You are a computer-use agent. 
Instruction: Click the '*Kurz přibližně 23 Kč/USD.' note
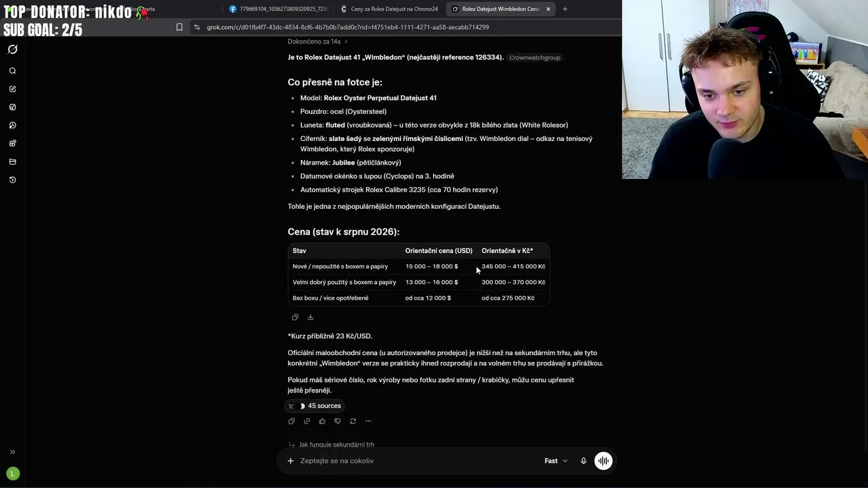[x=330, y=336]
